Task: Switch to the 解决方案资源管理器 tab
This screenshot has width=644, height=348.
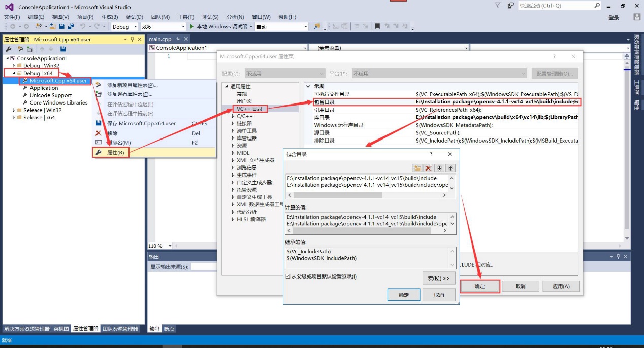Action: (x=27, y=329)
